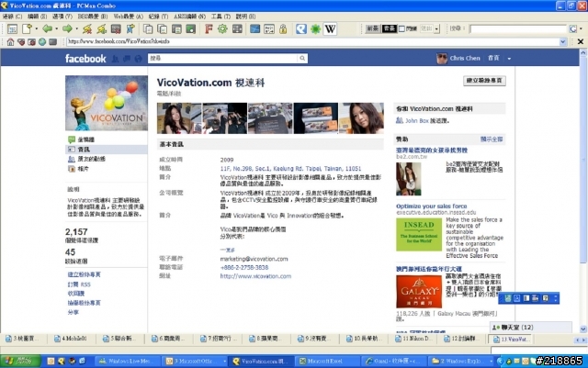Go back with the green left arrow
The image size is (588, 368).
pyautogui.click(x=47, y=28)
